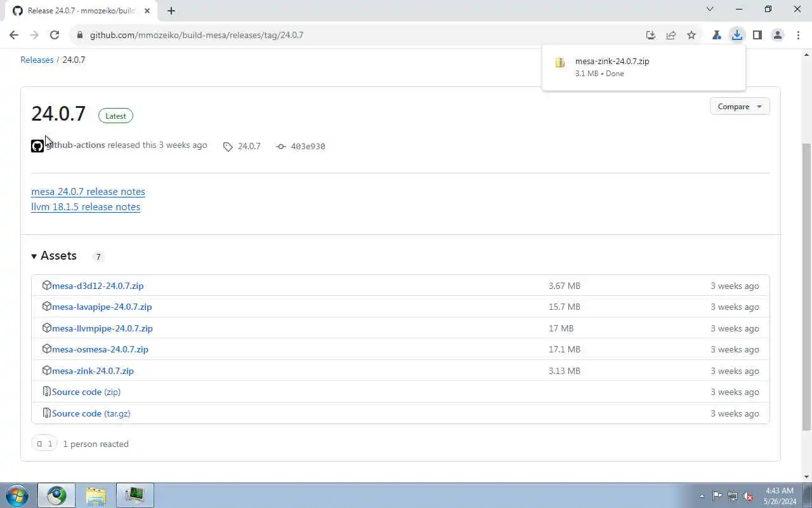Screen dimensions: 812x508
Task: Click package icon of mesa-llvmpipe asset
Action: point(46,328)
